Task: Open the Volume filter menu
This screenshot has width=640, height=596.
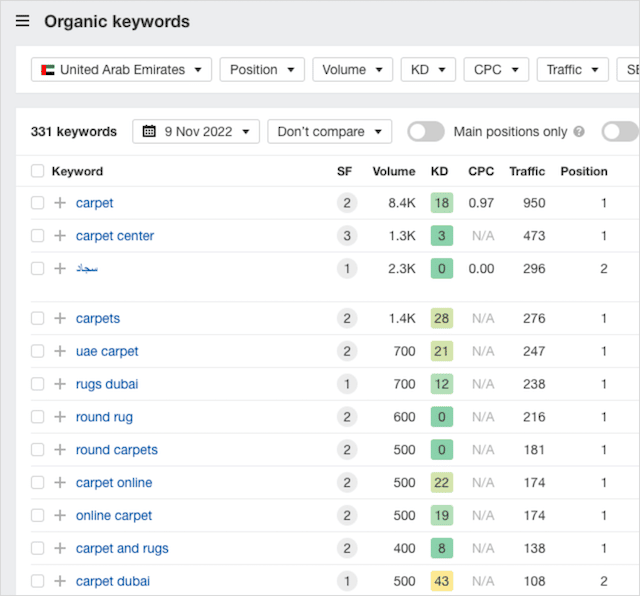Action: (352, 69)
